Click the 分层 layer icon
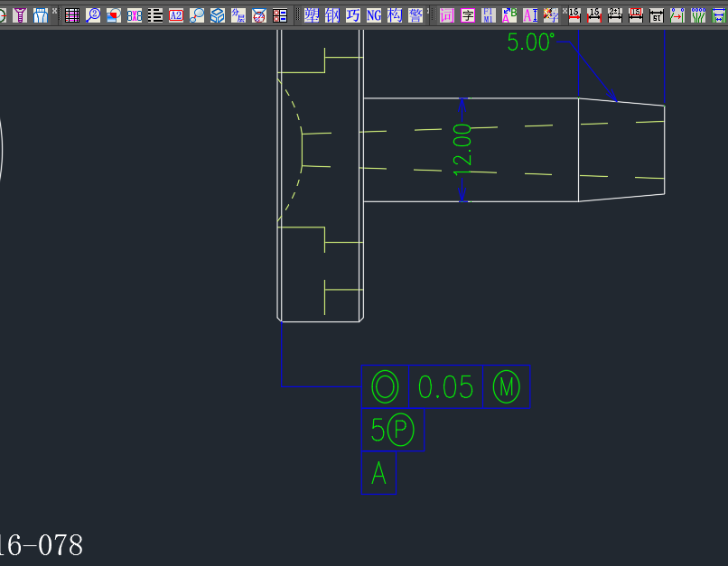 (x=238, y=15)
